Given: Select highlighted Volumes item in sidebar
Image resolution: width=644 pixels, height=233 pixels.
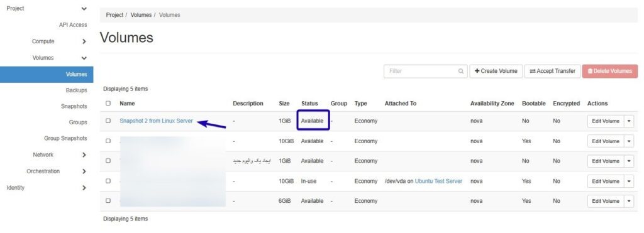Looking at the screenshot, I should 47,75.
